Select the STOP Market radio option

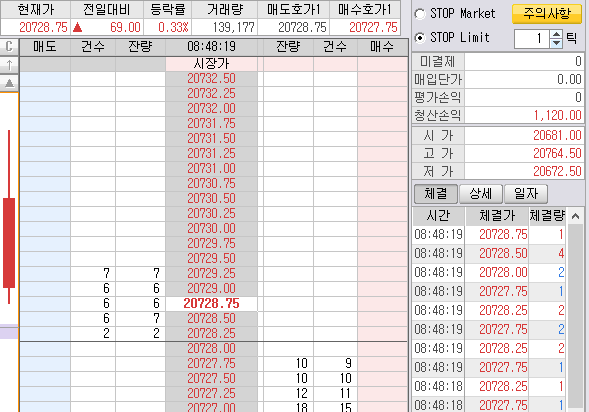(x=420, y=14)
